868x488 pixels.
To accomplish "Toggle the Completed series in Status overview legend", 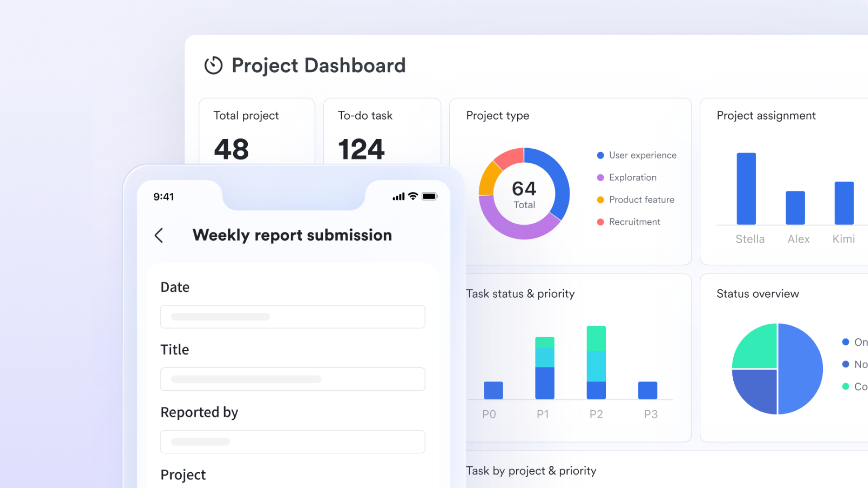I will point(845,386).
